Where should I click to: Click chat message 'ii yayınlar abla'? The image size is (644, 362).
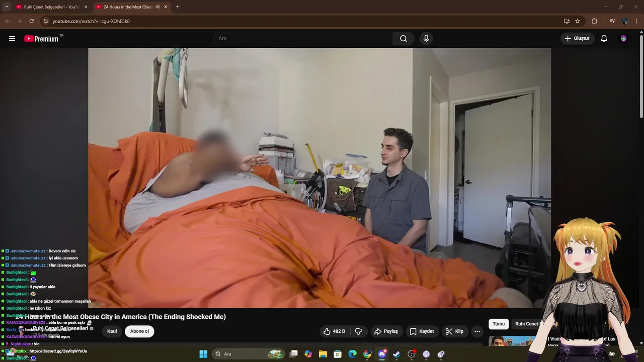coord(43,287)
